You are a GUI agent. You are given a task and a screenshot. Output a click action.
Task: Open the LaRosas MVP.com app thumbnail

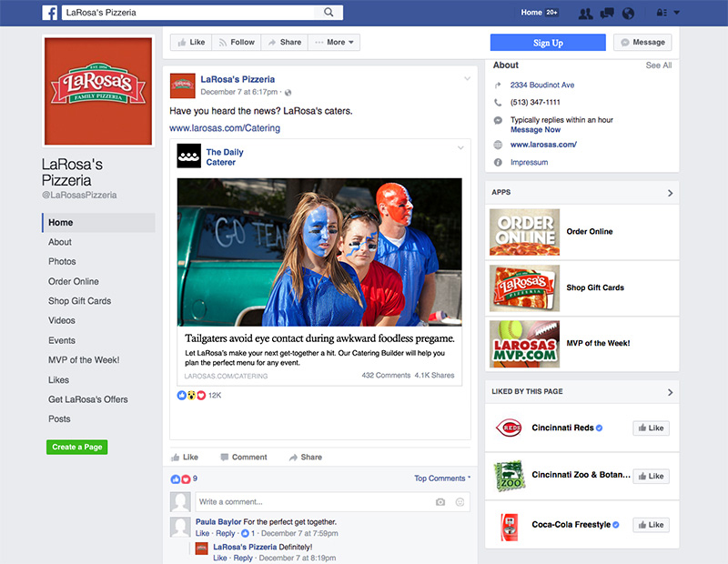[x=525, y=344]
